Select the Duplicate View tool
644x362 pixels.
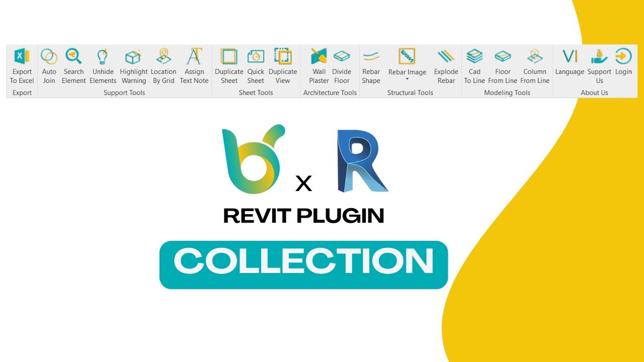click(283, 65)
